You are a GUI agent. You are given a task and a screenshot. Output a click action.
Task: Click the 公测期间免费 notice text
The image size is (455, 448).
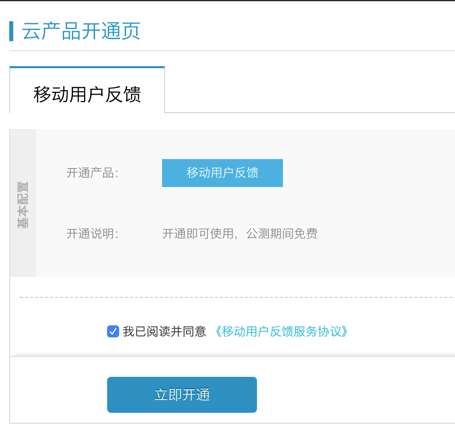tap(282, 234)
